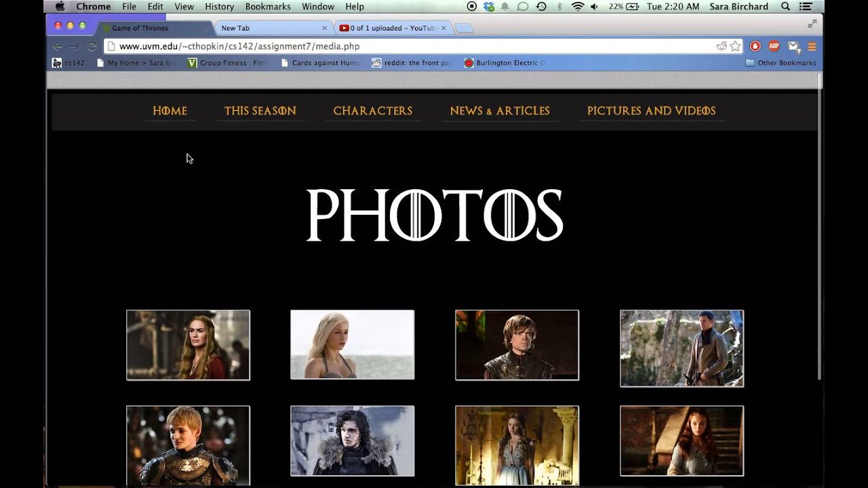The image size is (868, 488).
Task: Bookmark this page with the star icon
Action: tap(735, 46)
